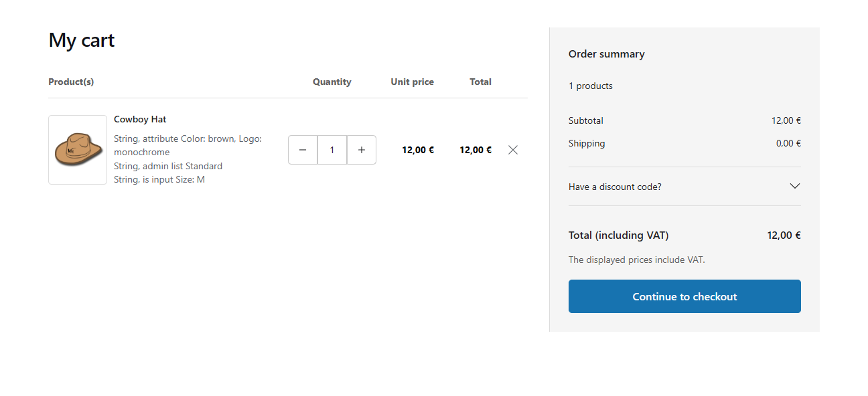Expand the discount code chevron arrow
This screenshot has height=396, width=868.
[795, 186]
